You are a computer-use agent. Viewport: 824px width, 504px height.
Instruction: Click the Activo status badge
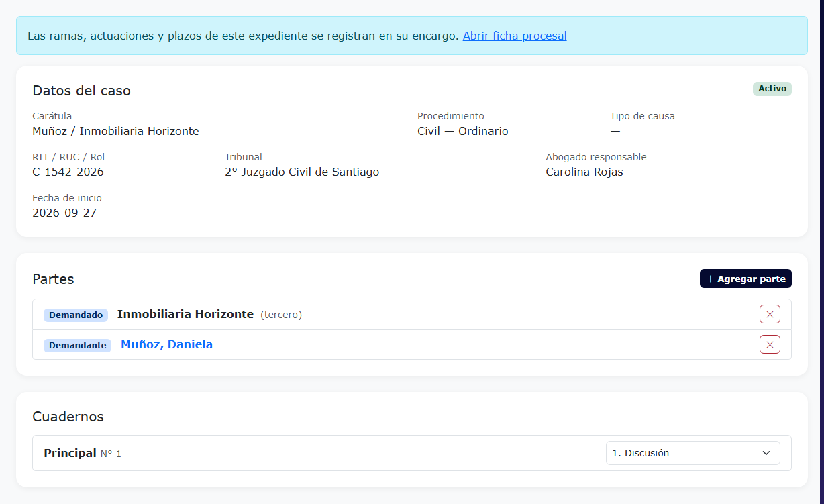pos(772,89)
